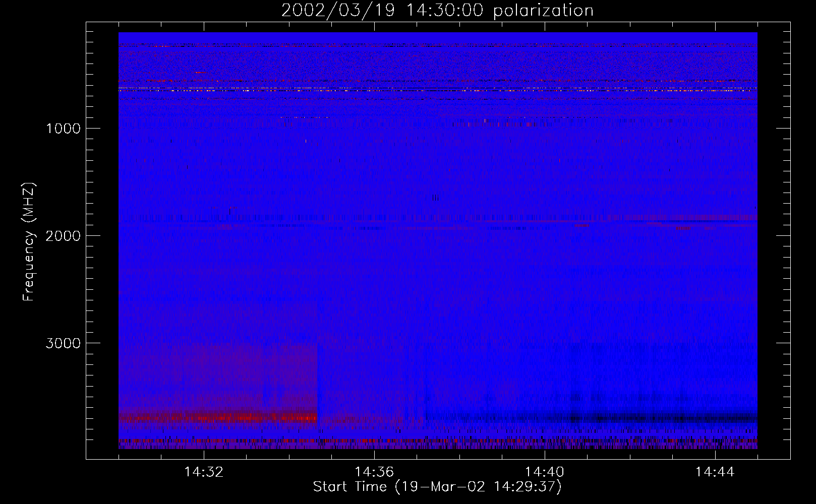The width and height of the screenshot is (816, 504).
Task: Click the 3000 frequency tick label
Action: pos(63,343)
